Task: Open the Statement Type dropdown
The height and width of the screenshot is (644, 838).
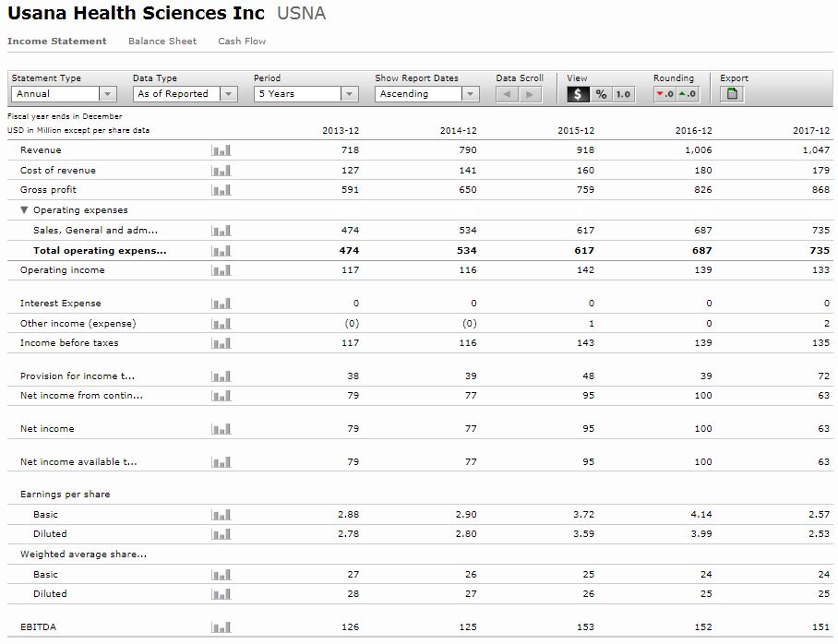Action: click(x=64, y=94)
